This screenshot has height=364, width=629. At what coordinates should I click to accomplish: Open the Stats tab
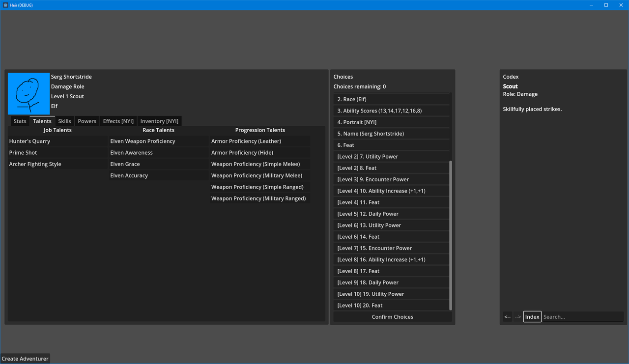[x=20, y=121]
